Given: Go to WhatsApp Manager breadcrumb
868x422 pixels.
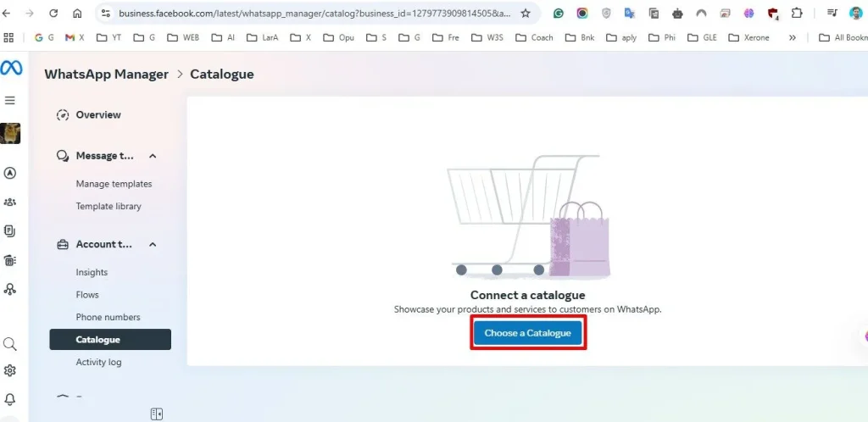Looking at the screenshot, I should click(106, 74).
